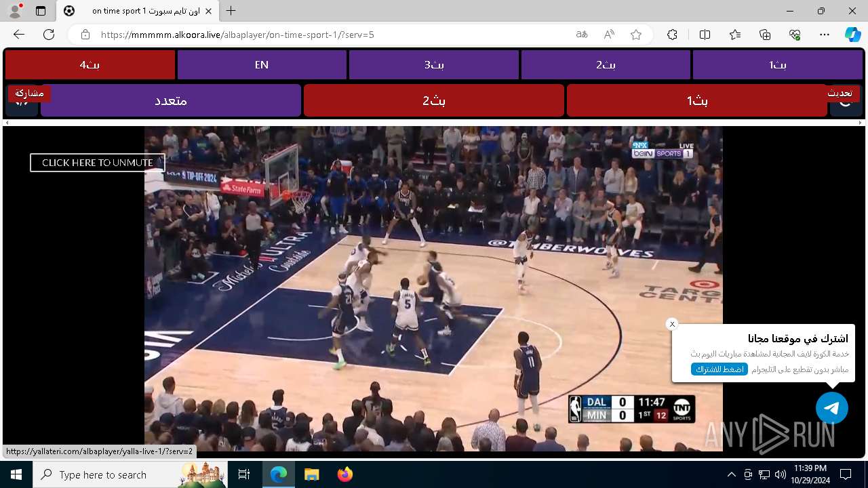Click the basketball video player
This screenshot has width=868, height=488.
433,288
